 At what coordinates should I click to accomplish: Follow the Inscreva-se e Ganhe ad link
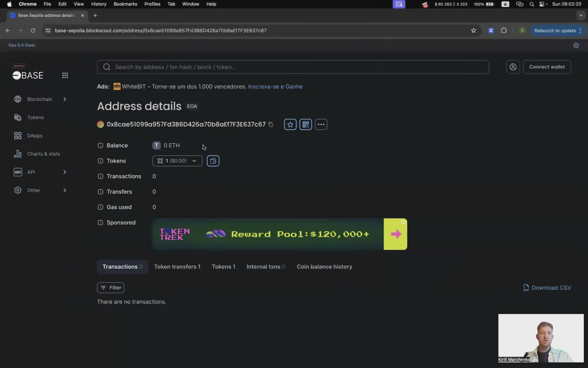275,86
